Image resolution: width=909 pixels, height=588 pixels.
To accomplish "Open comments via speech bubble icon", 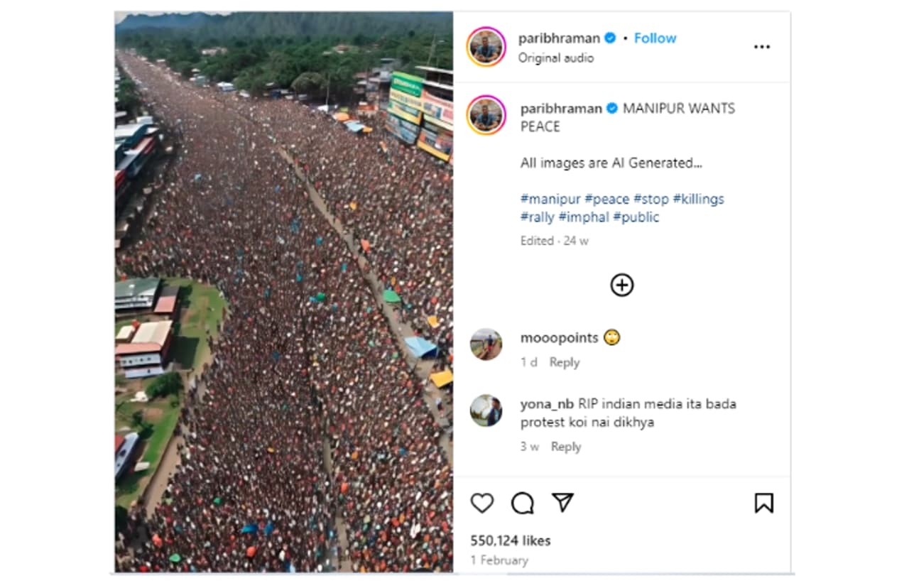I will [523, 503].
